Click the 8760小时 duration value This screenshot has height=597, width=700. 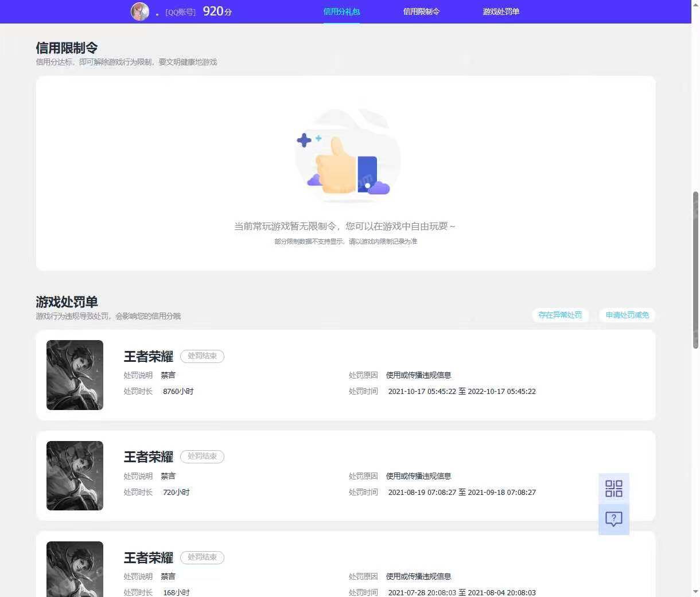tap(178, 392)
